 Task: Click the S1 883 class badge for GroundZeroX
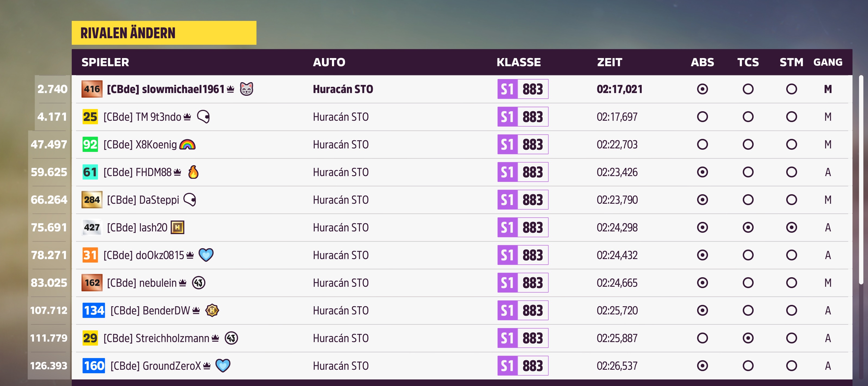click(523, 365)
